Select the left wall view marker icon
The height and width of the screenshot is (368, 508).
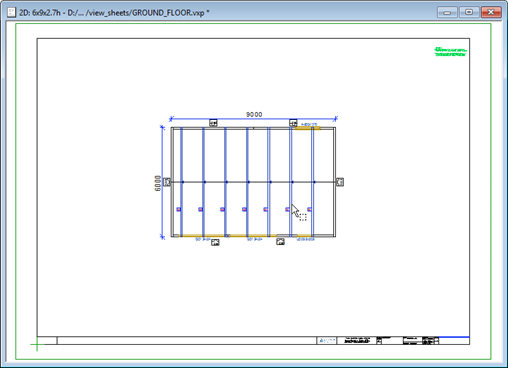click(167, 182)
